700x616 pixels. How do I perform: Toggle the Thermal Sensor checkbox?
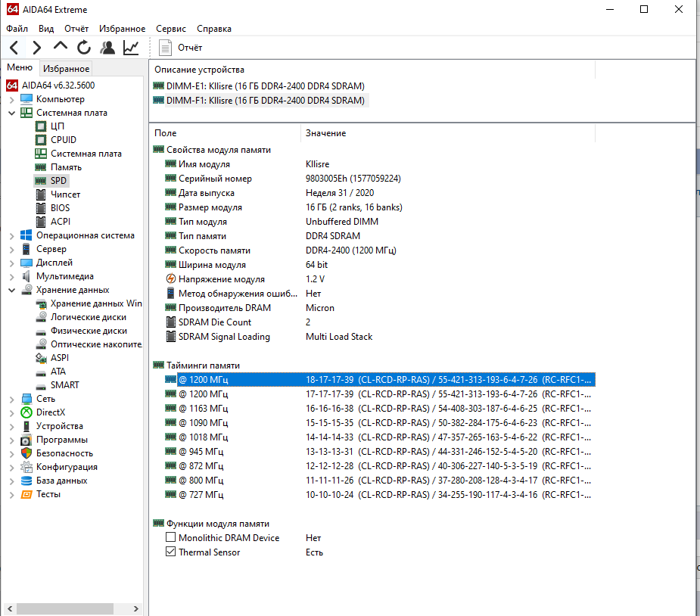(x=170, y=551)
